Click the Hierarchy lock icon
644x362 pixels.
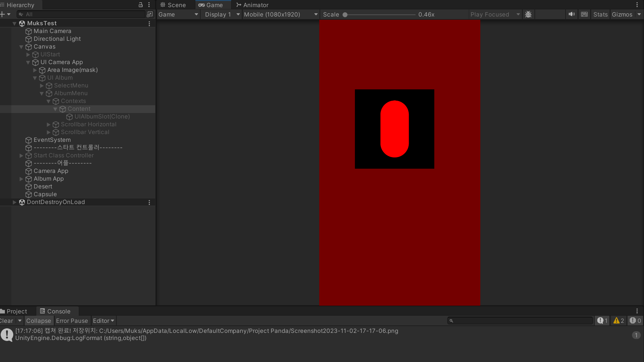coord(141,5)
